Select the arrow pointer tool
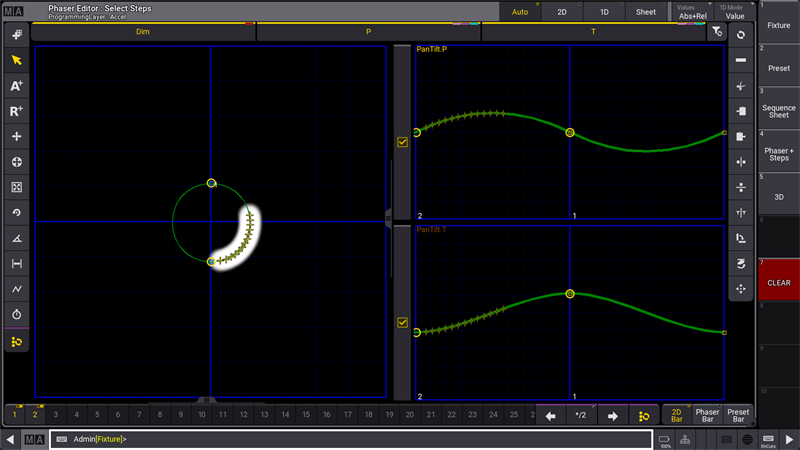The image size is (800, 450). [x=16, y=60]
